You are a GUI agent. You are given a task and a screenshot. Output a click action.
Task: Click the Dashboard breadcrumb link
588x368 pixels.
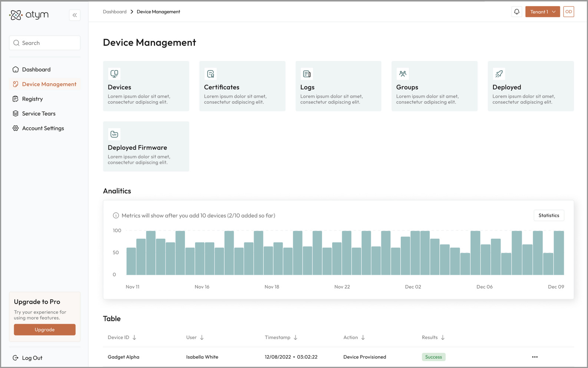pos(115,12)
